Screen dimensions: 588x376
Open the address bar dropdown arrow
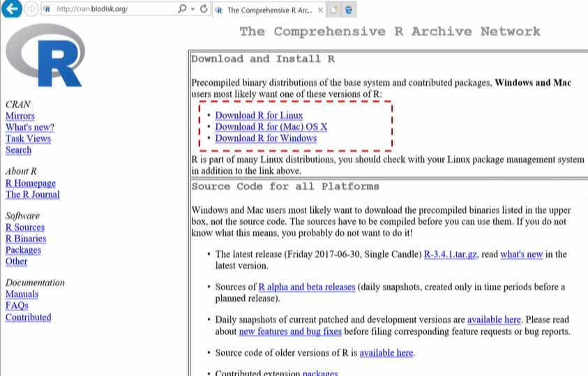[193, 9]
